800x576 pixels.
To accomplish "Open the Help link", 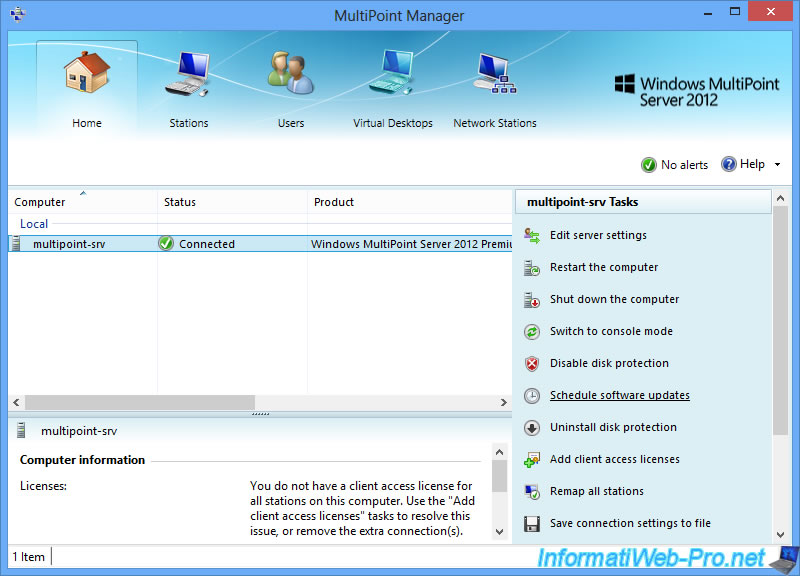I will pos(752,164).
